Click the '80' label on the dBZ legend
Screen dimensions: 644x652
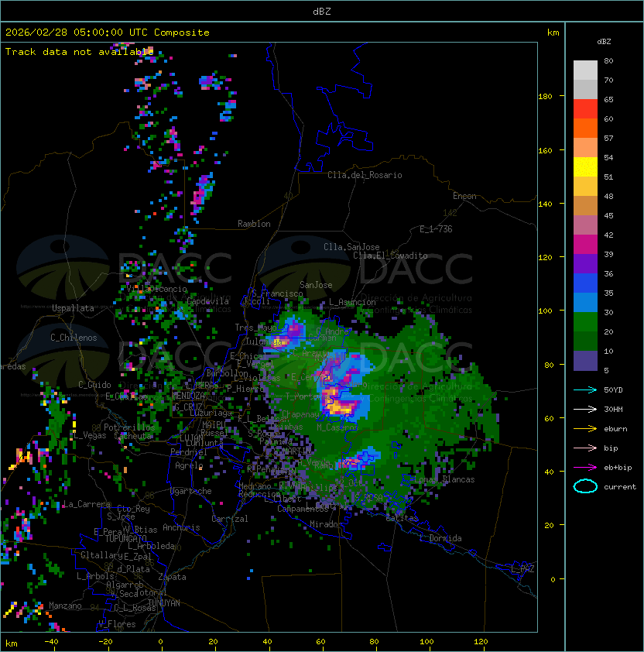608,60
